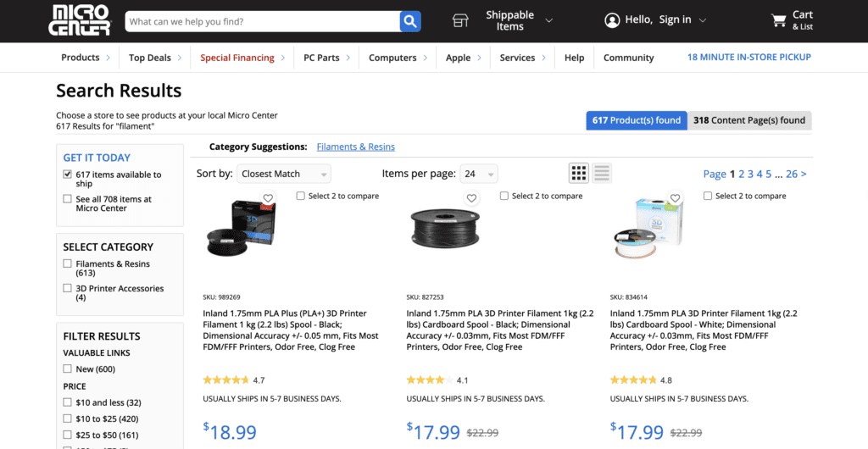Open the Cardboard Spool Black product title

coord(499,330)
